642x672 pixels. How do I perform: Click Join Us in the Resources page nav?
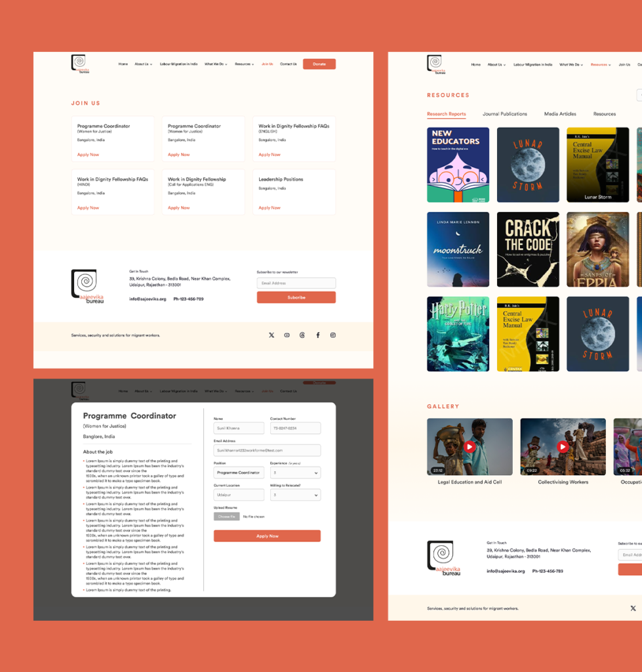pyautogui.click(x=624, y=64)
